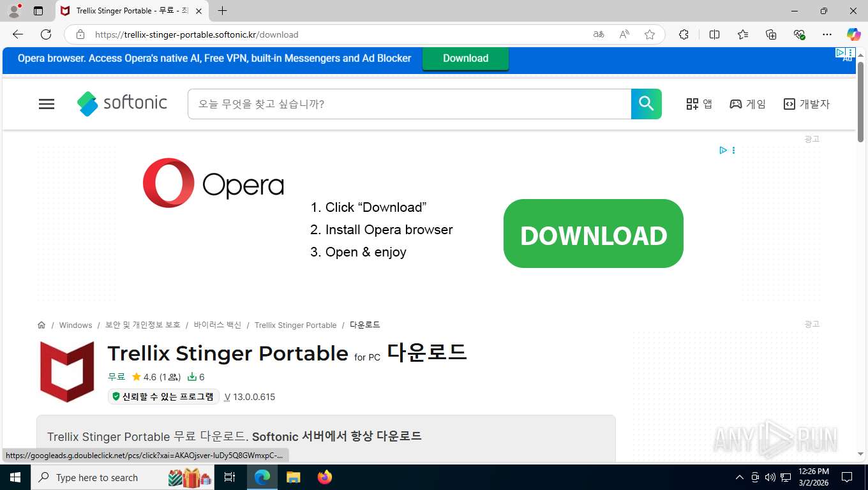Image resolution: width=868 pixels, height=490 pixels.
Task: Click version number 13.0.0.615
Action: click(x=253, y=397)
